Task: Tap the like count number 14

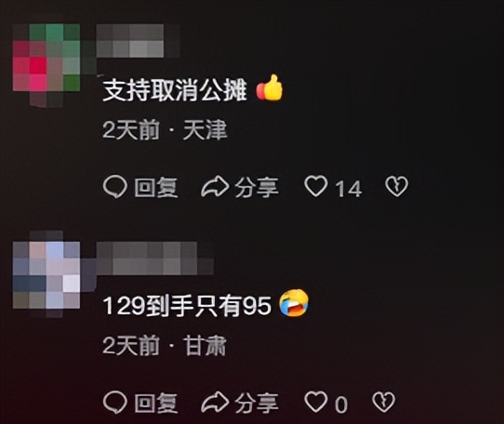Action: pyautogui.click(x=349, y=189)
